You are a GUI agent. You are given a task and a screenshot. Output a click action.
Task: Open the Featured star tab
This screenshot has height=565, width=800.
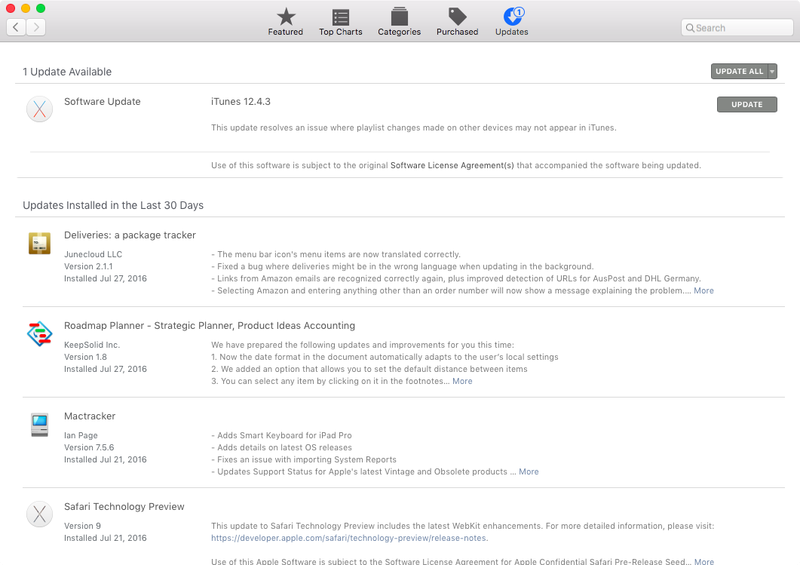pyautogui.click(x=286, y=22)
